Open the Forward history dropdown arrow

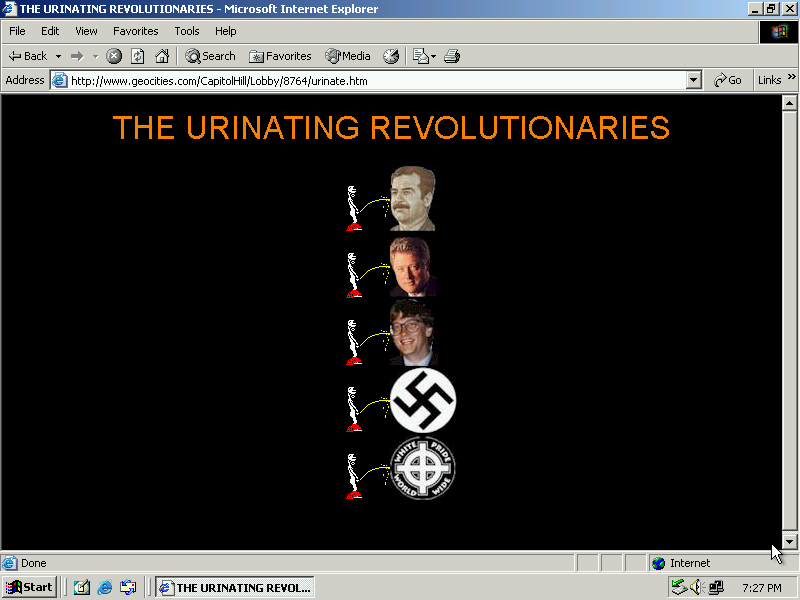95,56
